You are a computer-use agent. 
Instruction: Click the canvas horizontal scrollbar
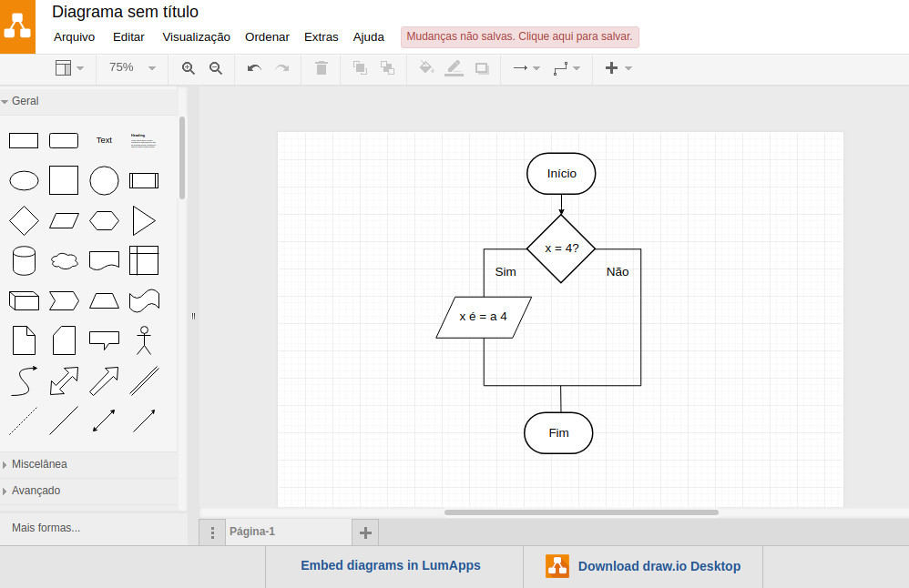[x=581, y=512]
